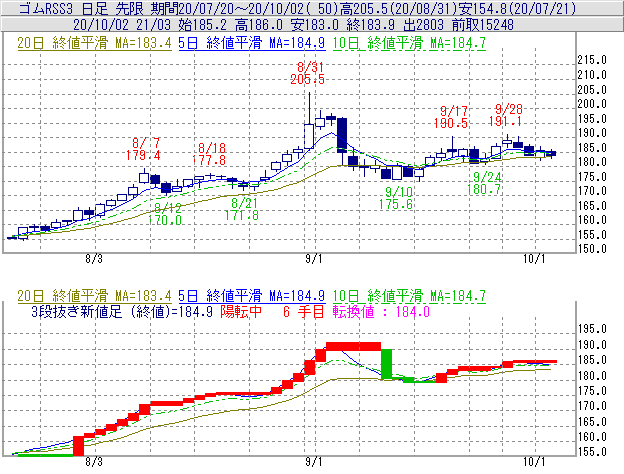Click the 195.0 axis label in lower chart
624x474 pixels.
[592, 329]
